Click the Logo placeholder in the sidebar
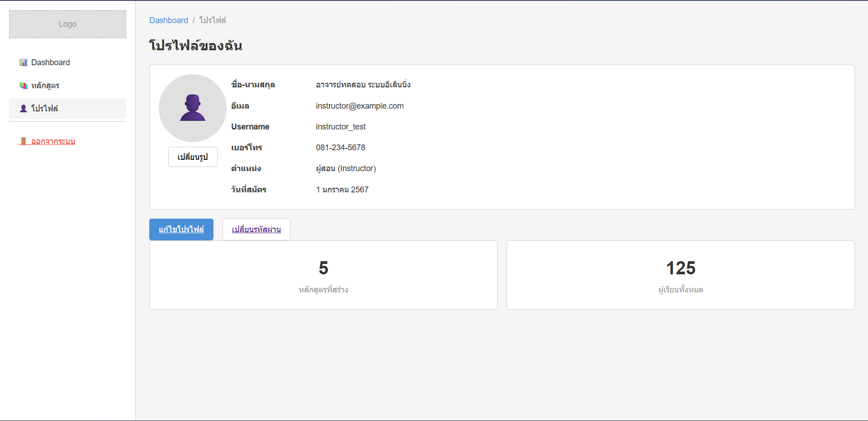This screenshot has height=421, width=868. 67,24
